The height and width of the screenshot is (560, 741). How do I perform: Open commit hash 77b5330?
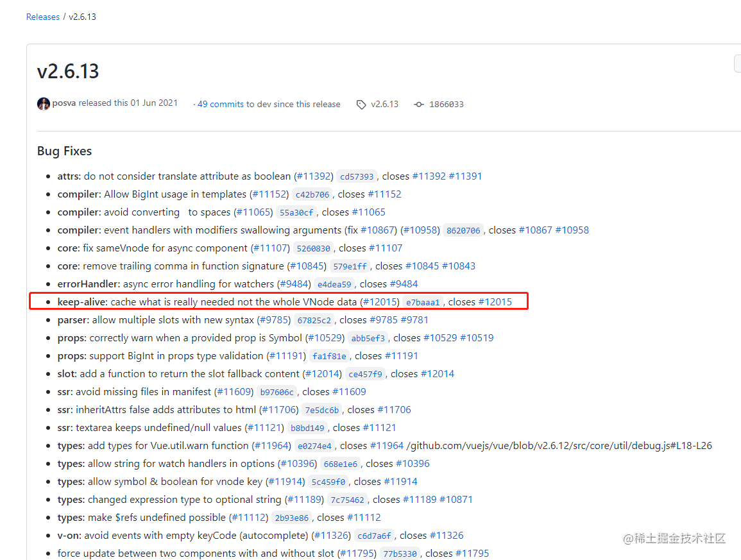(400, 554)
